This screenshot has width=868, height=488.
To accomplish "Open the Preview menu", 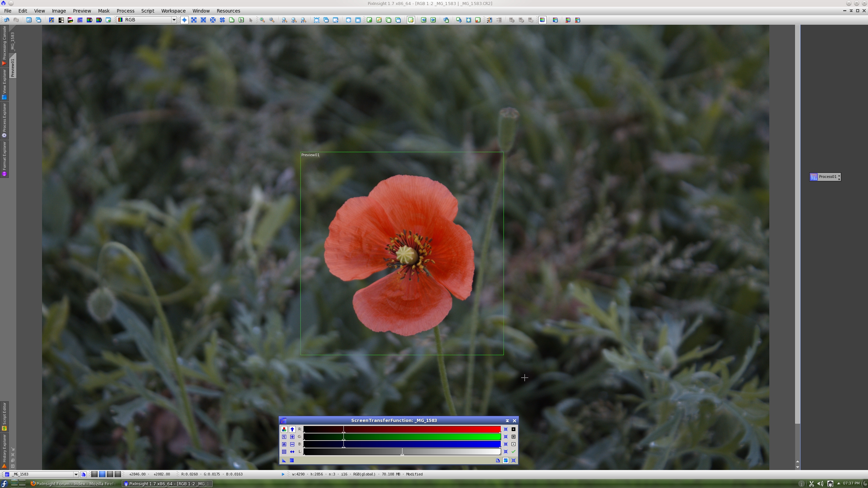I will [x=82, y=11].
